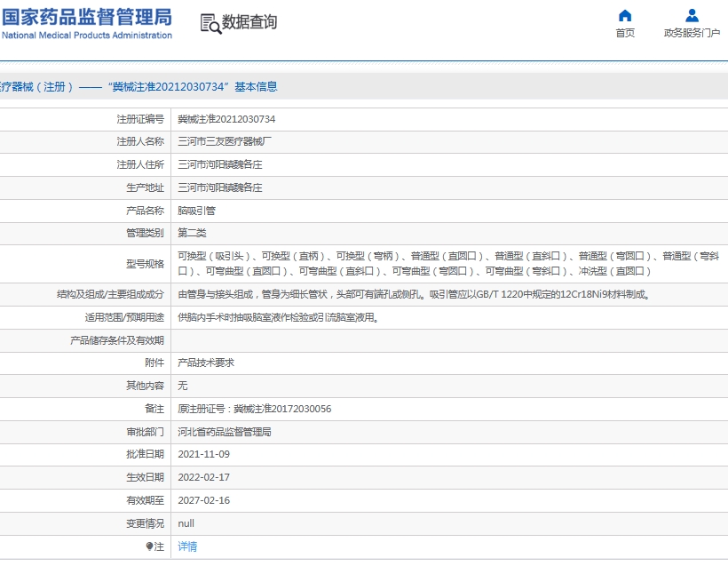728x566 pixels.
Task: Click effective date 2022-02-17
Action: 204,478
